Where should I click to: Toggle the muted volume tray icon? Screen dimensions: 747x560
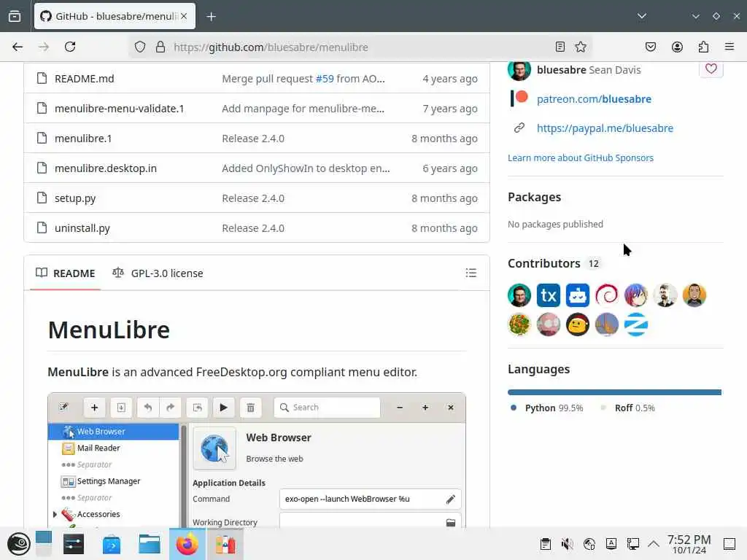[567, 544]
